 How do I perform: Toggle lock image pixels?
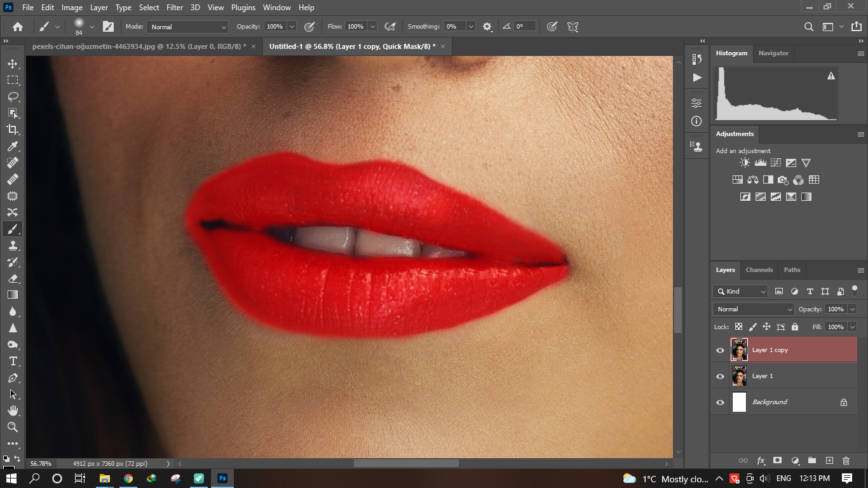coord(752,327)
